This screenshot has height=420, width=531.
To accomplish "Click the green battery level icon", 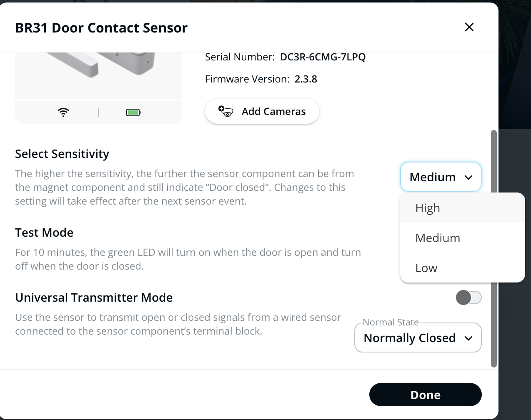I will point(133,112).
